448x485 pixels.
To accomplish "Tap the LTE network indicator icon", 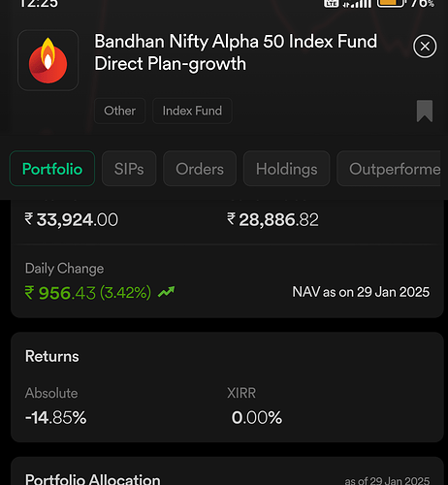I will point(332,3).
